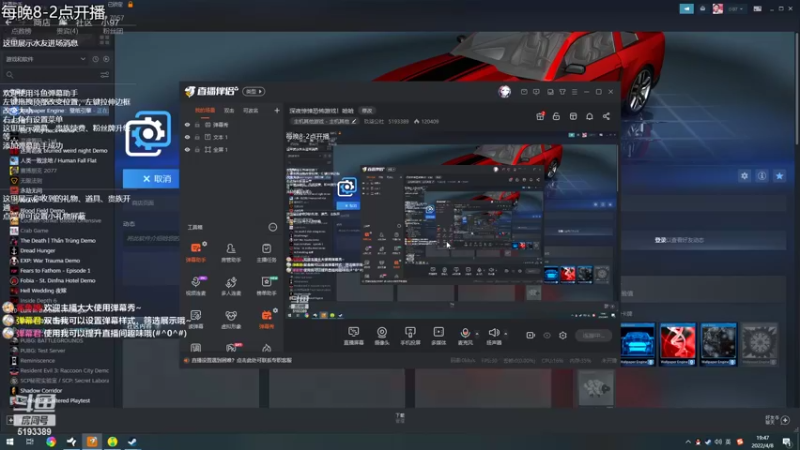The width and height of the screenshot is (800, 450).
Task: Click the share icon in streaming app
Action: pos(606,116)
